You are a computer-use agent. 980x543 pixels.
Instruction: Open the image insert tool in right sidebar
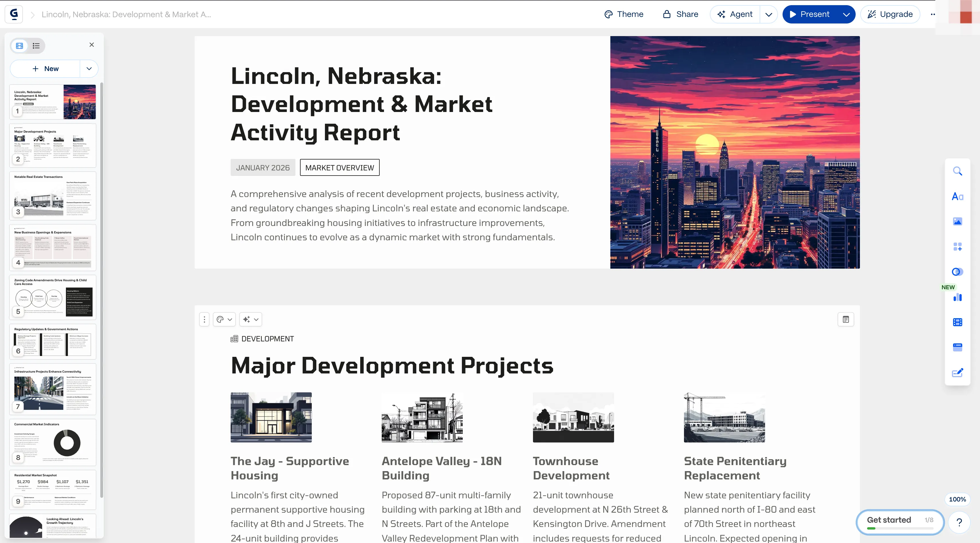tap(957, 222)
